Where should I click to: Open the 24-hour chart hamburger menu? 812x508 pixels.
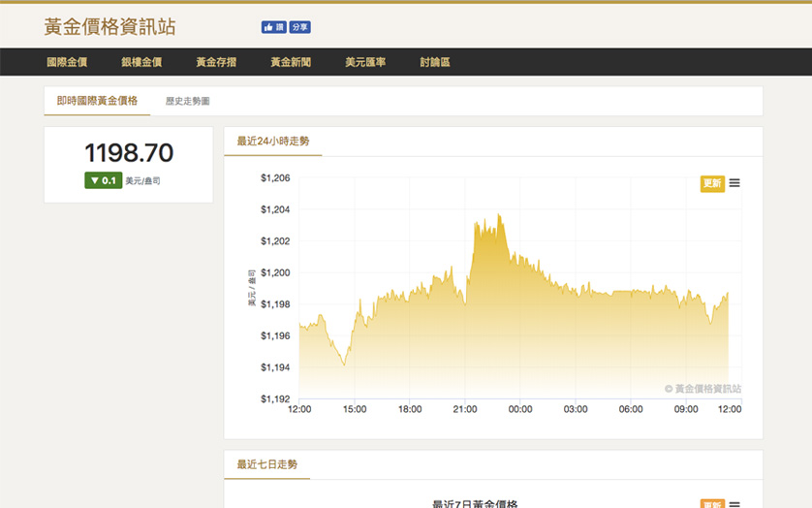pyautogui.click(x=734, y=183)
